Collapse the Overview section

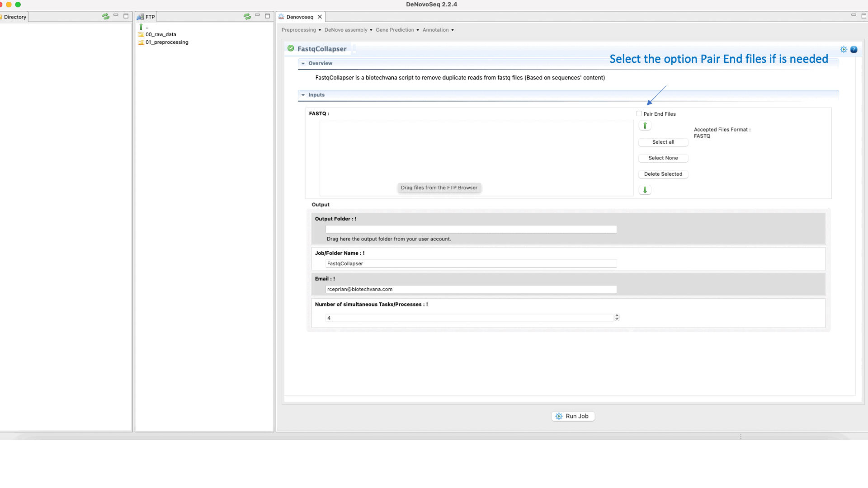tap(303, 63)
